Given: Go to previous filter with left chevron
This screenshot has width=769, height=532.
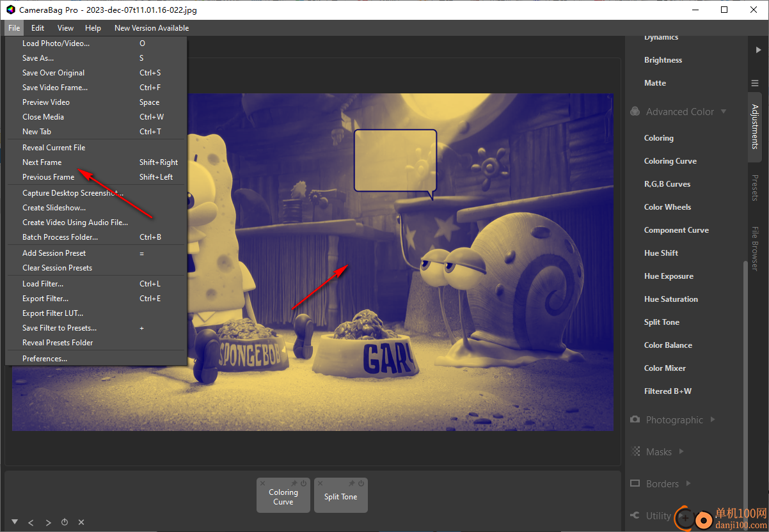Looking at the screenshot, I should [x=31, y=522].
